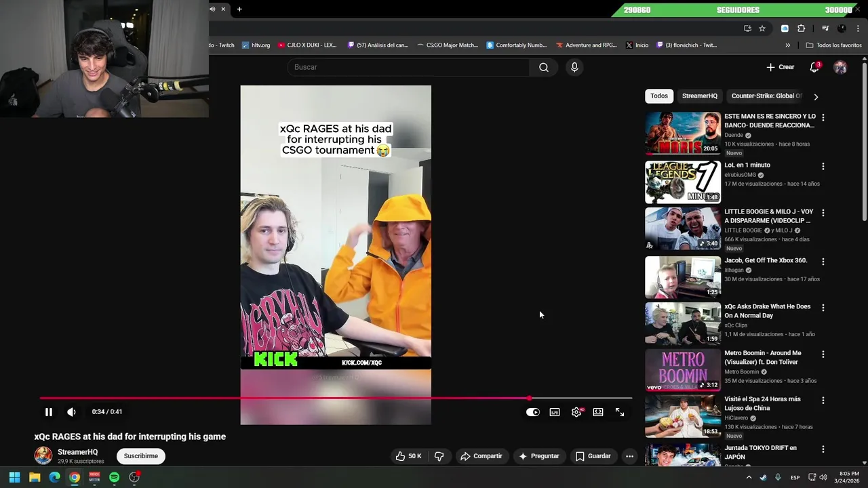Open options for Jacob, Get Off The Xbox 360

(823, 262)
